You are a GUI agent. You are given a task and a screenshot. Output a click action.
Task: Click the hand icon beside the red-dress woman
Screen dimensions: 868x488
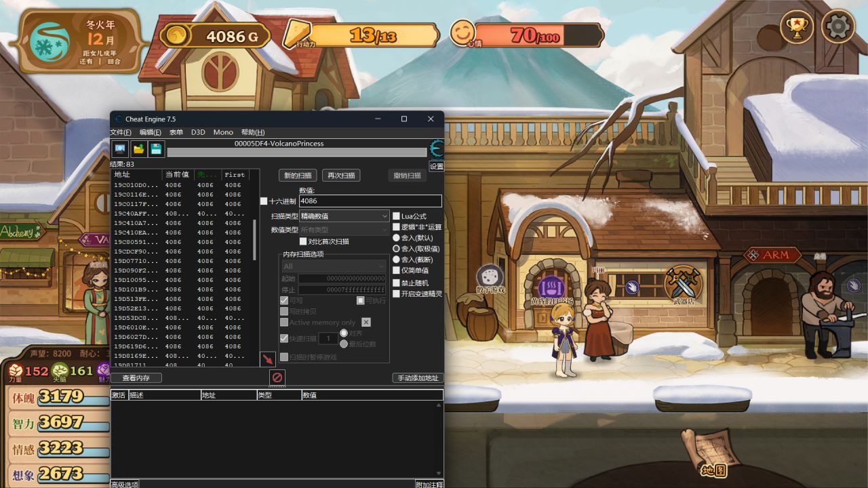631,287
